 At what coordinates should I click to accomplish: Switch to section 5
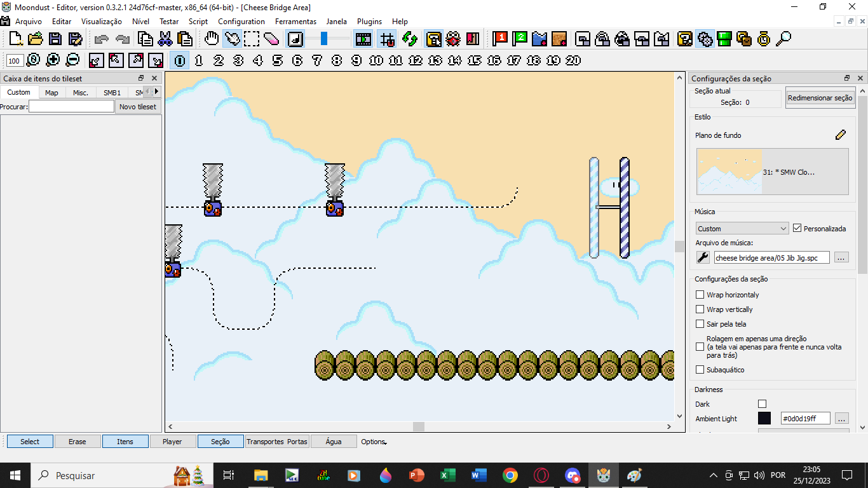pos(278,60)
